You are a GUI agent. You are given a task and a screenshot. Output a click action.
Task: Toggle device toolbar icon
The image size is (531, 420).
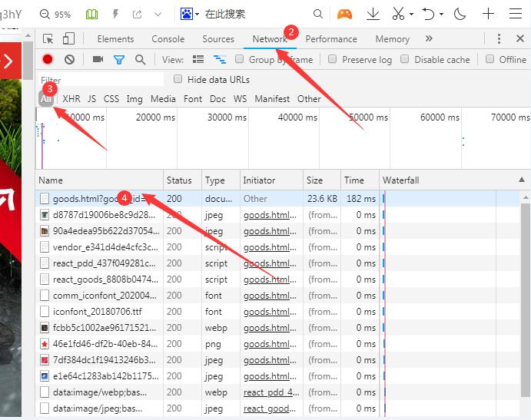click(68, 39)
